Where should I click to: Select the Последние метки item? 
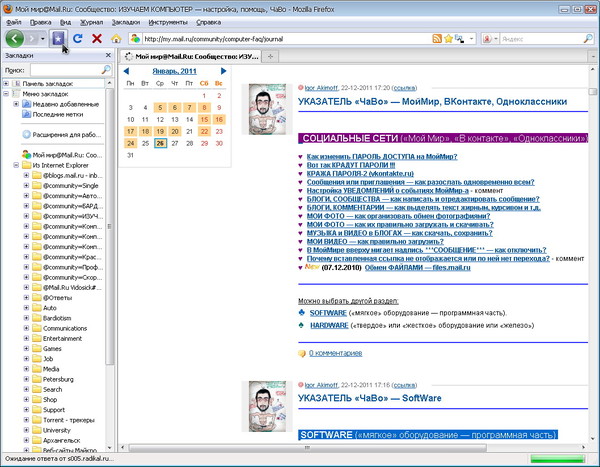tap(53, 114)
